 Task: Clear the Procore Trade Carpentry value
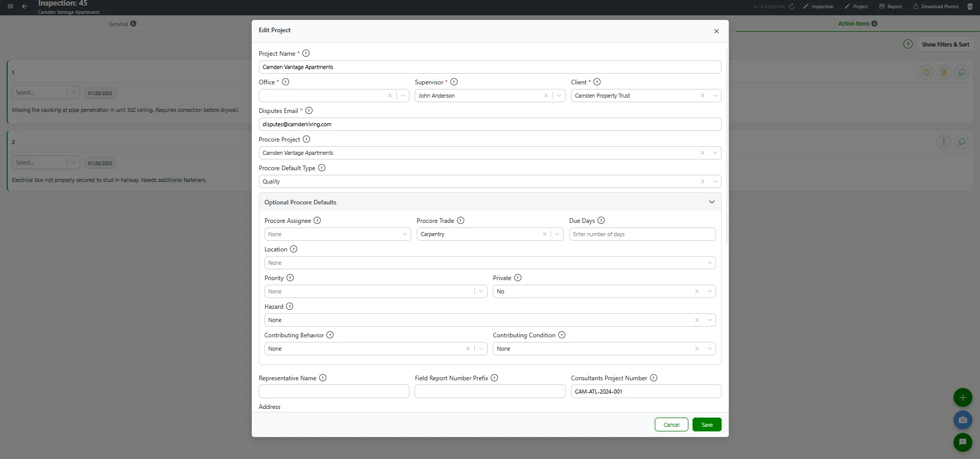pyautogui.click(x=544, y=234)
